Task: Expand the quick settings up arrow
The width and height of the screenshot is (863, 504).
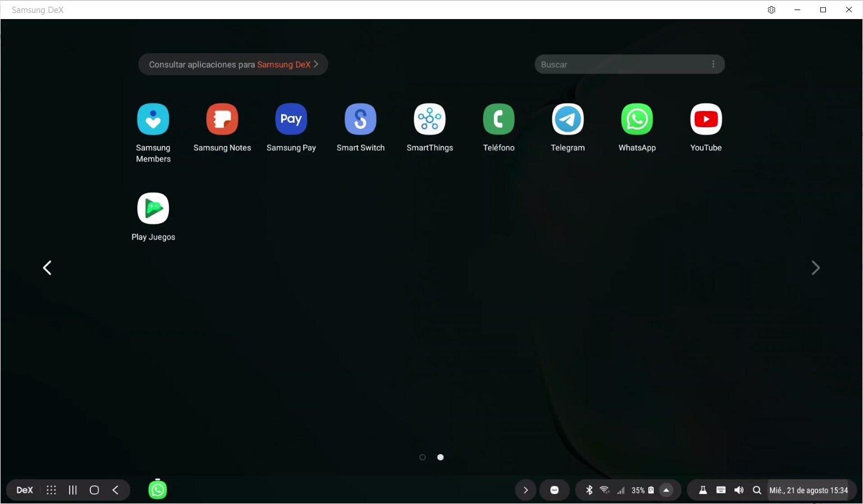Action: click(x=666, y=490)
